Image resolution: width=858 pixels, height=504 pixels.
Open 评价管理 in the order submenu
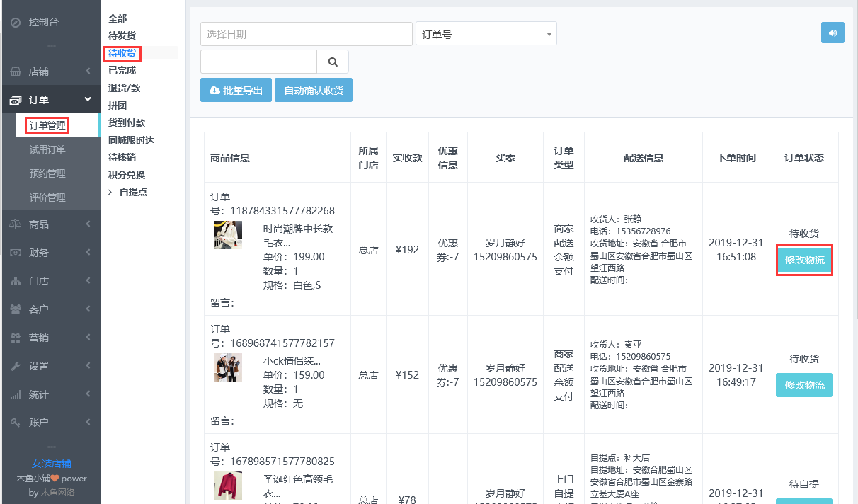coord(47,197)
